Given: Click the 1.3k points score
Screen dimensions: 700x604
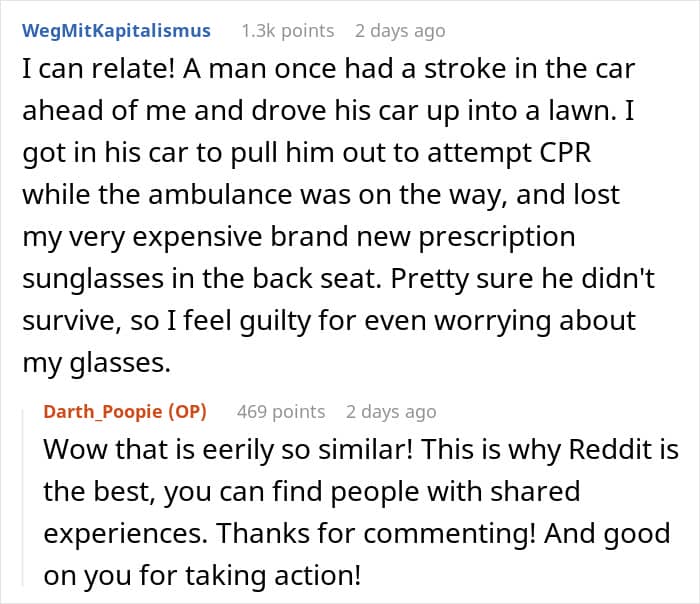Looking at the screenshot, I should 287,30.
